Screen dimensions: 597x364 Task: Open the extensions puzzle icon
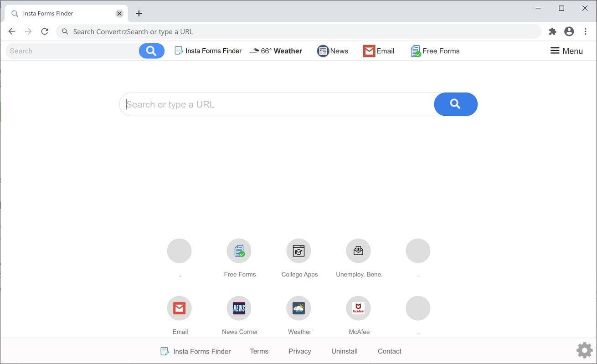coord(553,31)
